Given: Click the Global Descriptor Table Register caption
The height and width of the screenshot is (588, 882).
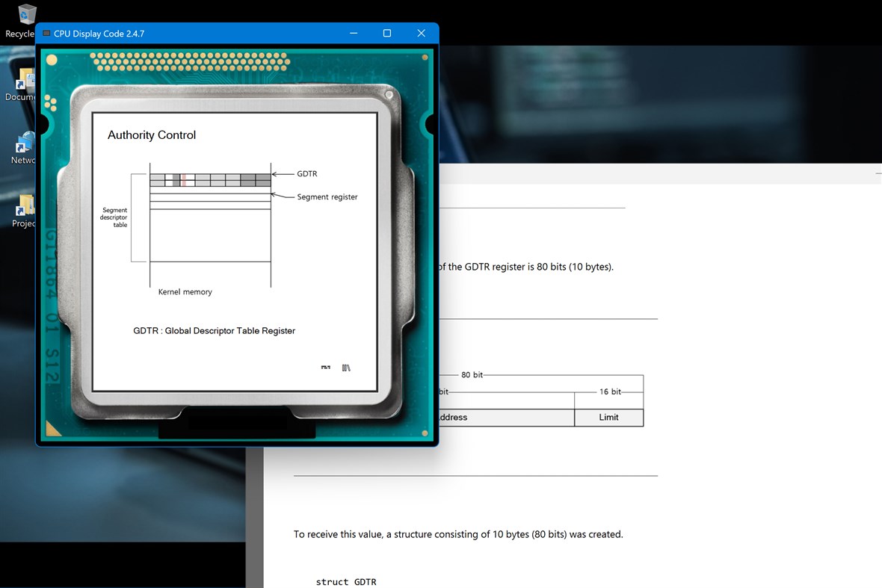Looking at the screenshot, I should point(214,330).
